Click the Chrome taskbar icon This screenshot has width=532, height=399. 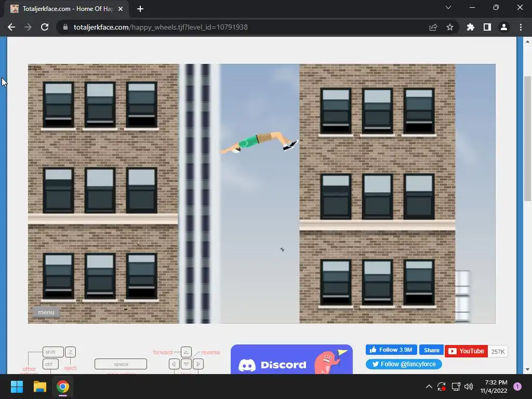(x=63, y=387)
